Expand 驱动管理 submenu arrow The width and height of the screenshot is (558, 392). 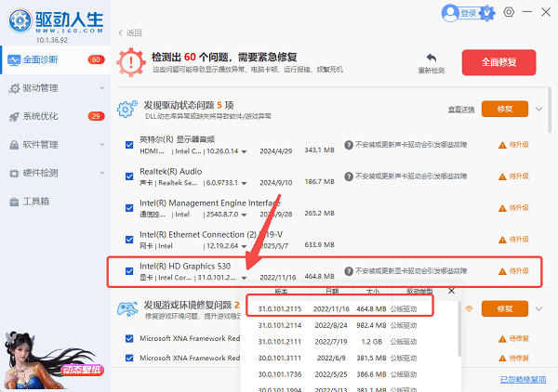pos(102,88)
